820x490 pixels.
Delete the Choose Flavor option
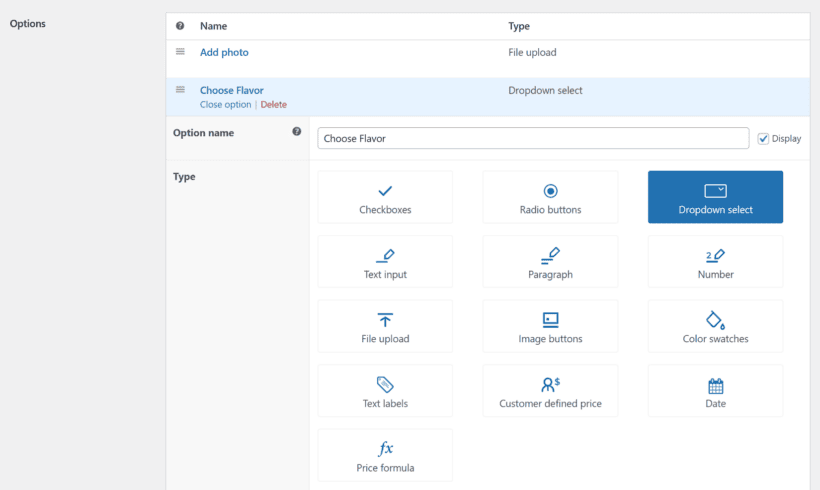pos(274,105)
